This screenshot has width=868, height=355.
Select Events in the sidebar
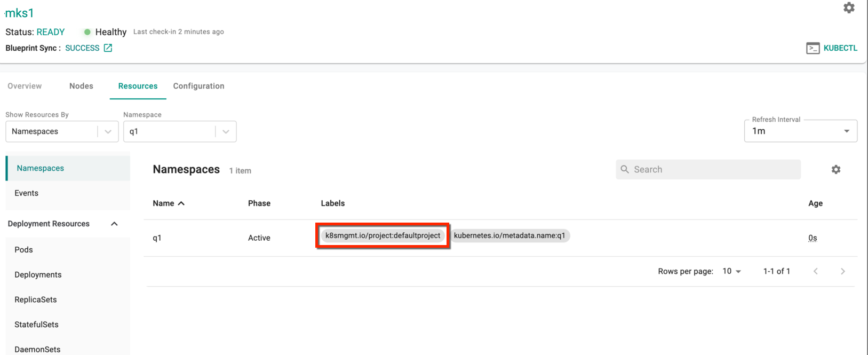68,193
